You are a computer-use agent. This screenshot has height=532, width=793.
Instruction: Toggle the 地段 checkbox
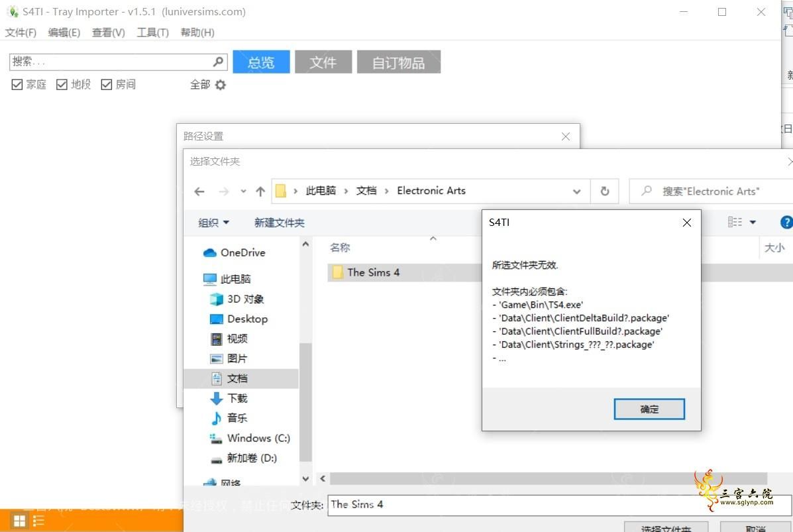(x=62, y=84)
